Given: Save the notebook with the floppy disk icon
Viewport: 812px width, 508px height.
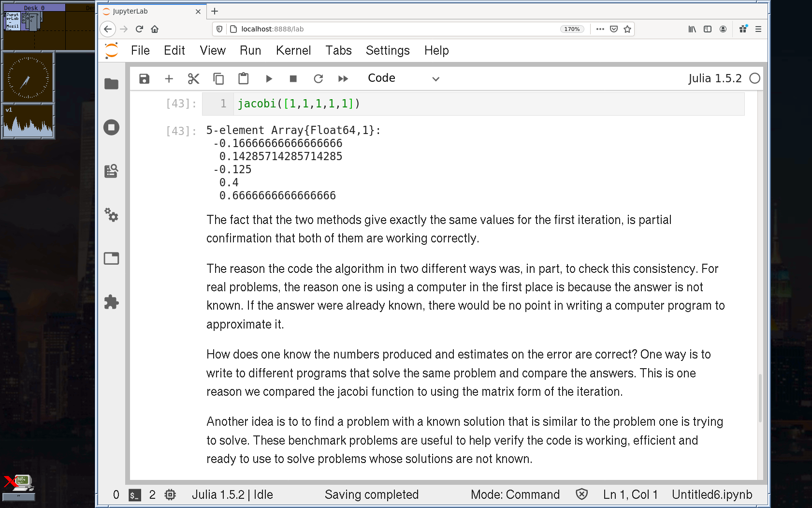Looking at the screenshot, I should (x=144, y=79).
